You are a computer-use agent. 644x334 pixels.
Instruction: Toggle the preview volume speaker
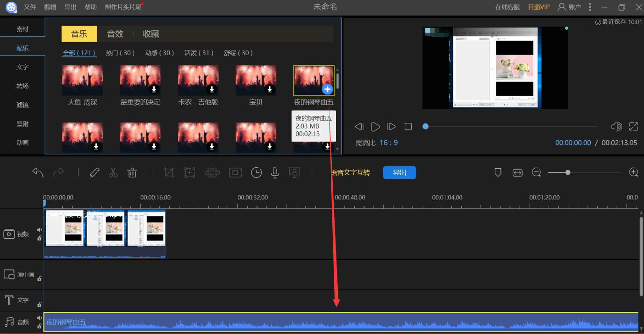(616, 127)
